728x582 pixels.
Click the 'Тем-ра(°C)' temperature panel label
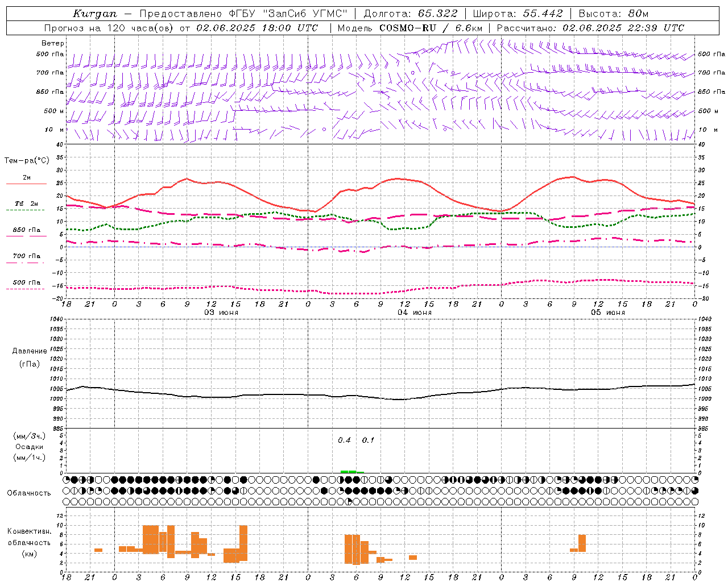coord(27,160)
